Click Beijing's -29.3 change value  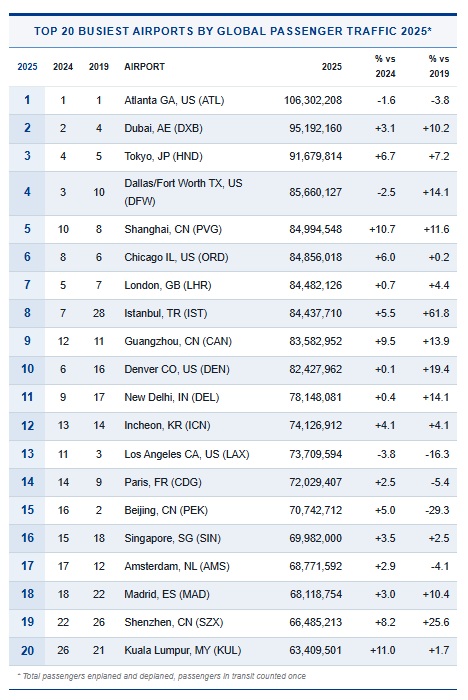pyautogui.click(x=437, y=510)
